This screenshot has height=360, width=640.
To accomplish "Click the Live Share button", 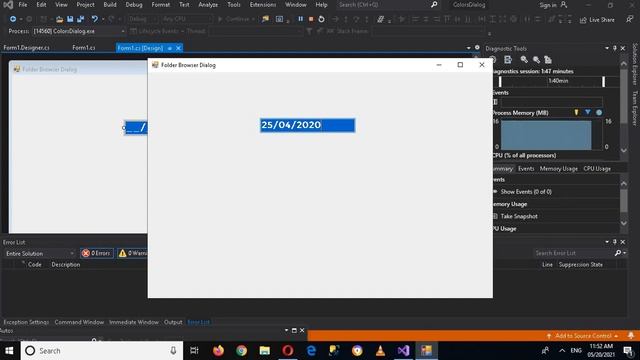I will pyautogui.click(x=597, y=20).
